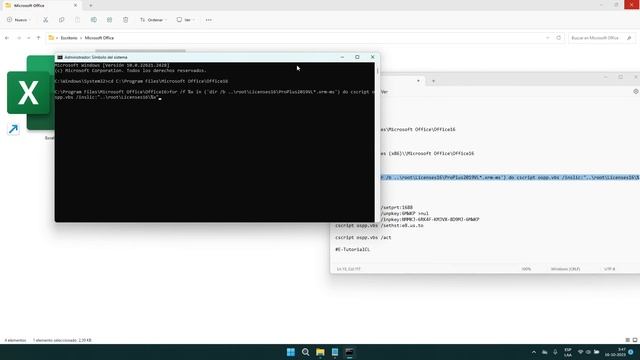Image resolution: width=640 pixels, height=360 pixels.
Task: Refresh the Explorer folder view
Action: click(559, 38)
